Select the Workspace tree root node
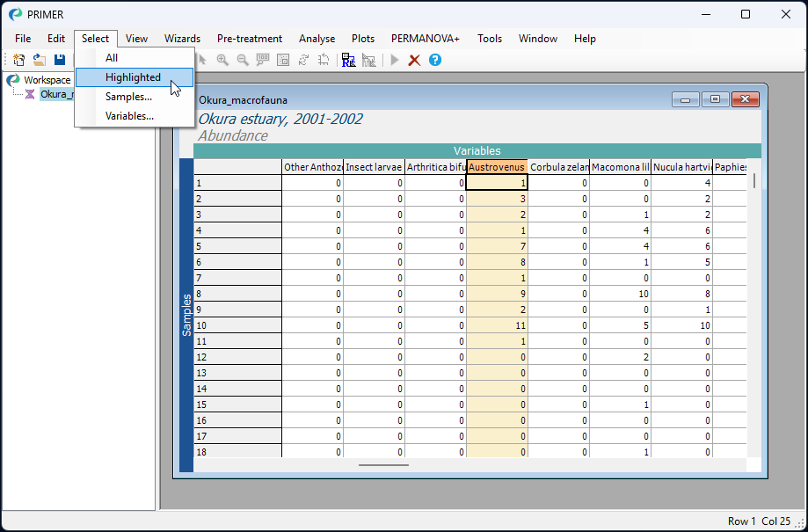This screenshot has width=808, height=532. coord(47,80)
